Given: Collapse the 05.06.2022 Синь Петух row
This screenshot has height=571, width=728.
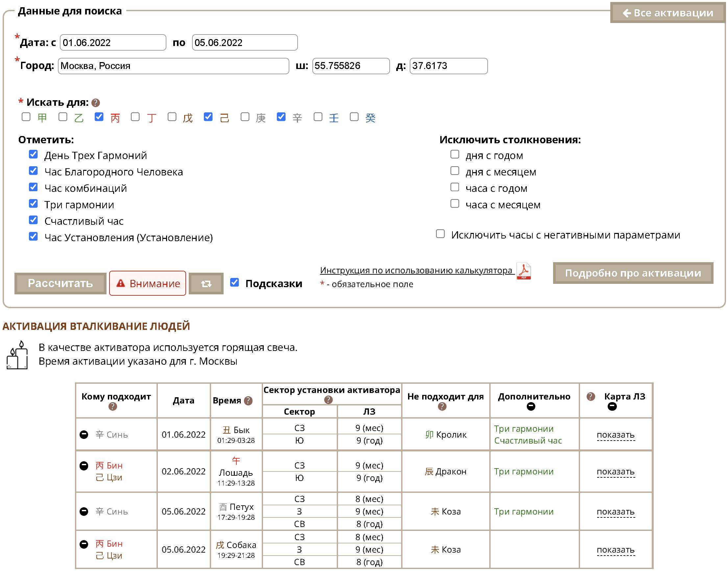Looking at the screenshot, I should [x=84, y=512].
